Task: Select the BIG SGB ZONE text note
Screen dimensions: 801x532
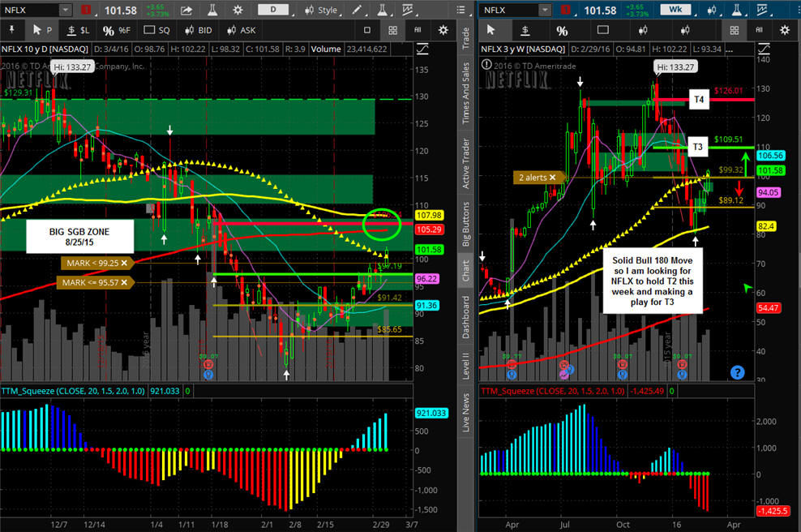Action: tap(79, 237)
